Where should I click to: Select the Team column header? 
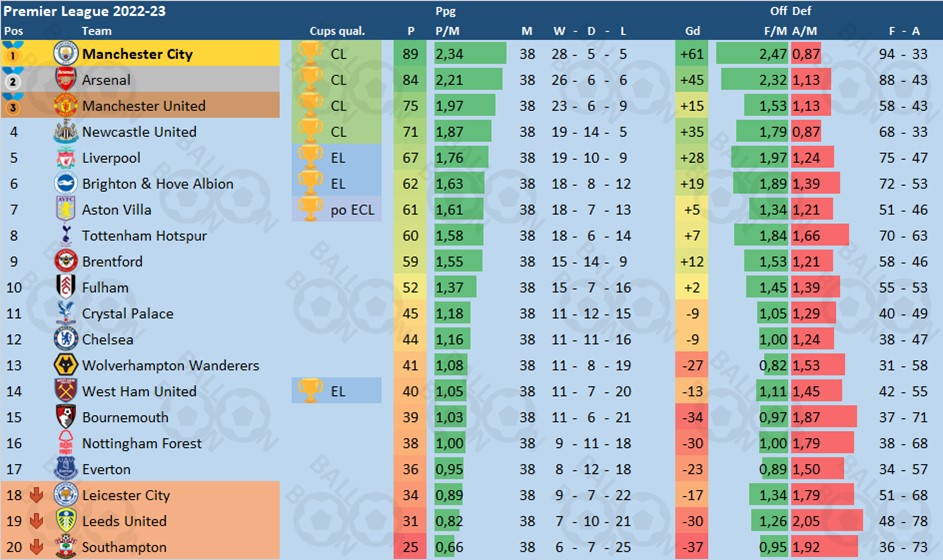pyautogui.click(x=97, y=31)
